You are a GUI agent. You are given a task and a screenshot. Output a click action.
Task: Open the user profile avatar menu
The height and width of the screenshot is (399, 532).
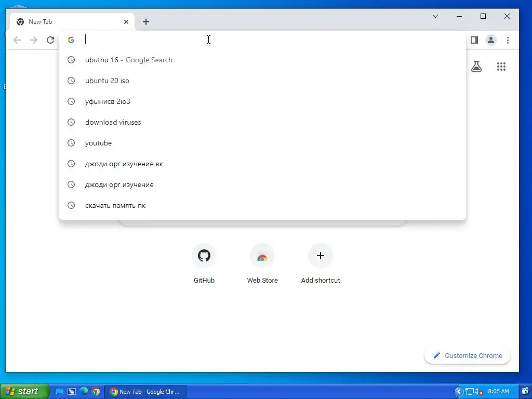coord(491,40)
